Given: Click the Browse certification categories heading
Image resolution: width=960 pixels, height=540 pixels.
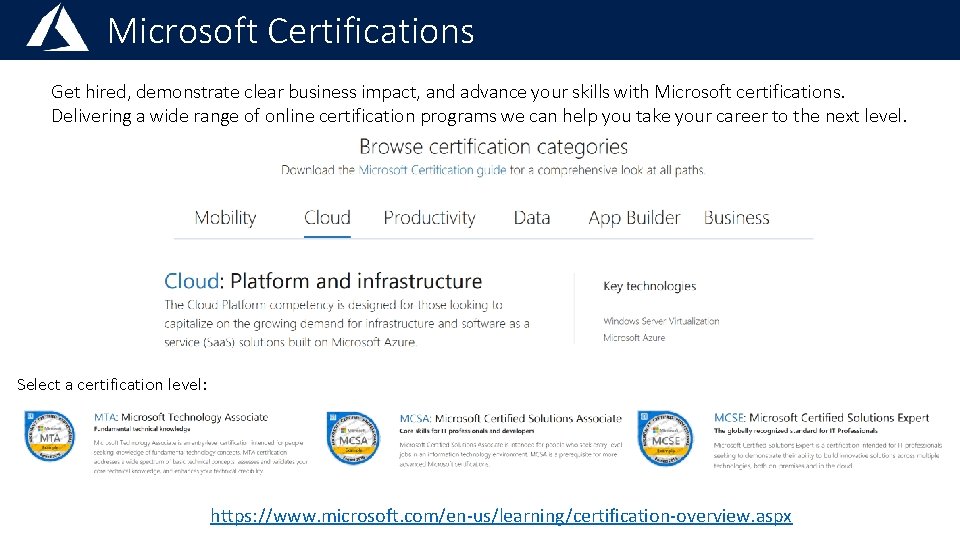Looking at the screenshot, I should coord(493,147).
